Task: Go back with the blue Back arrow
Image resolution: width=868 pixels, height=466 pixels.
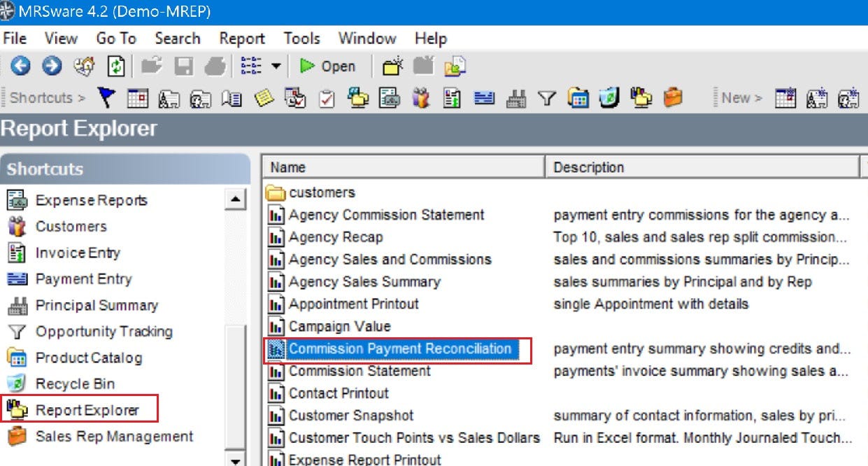Action: pos(20,66)
